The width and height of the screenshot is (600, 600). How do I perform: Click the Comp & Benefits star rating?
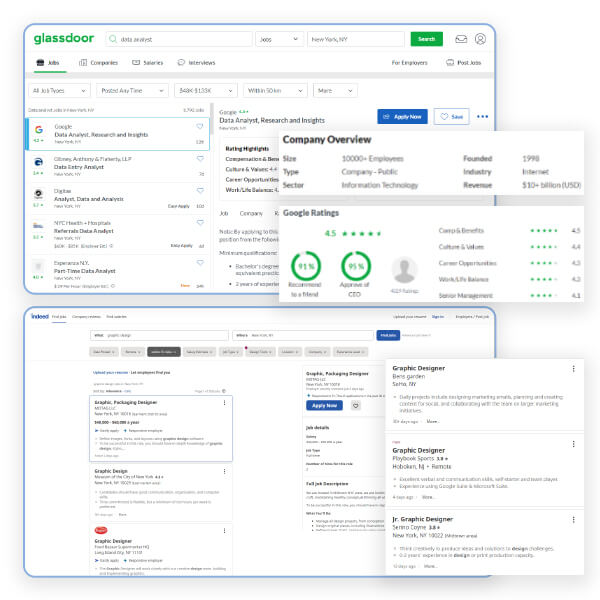[x=544, y=230]
